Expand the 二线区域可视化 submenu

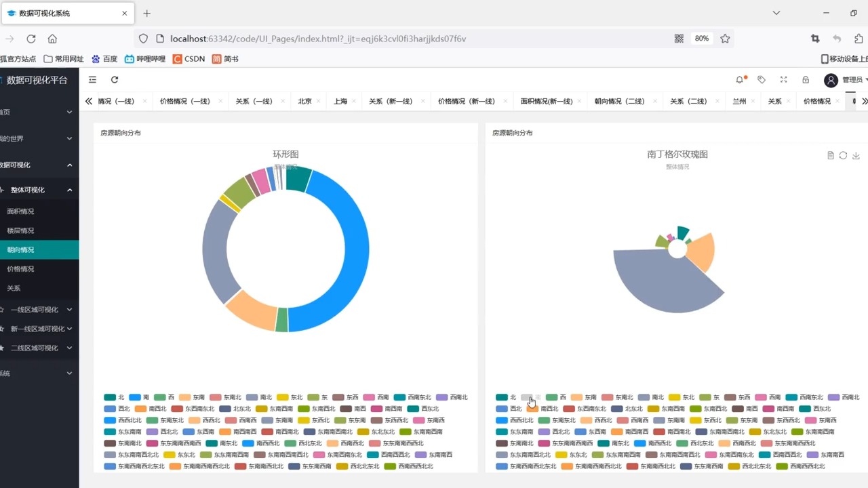(39, 348)
